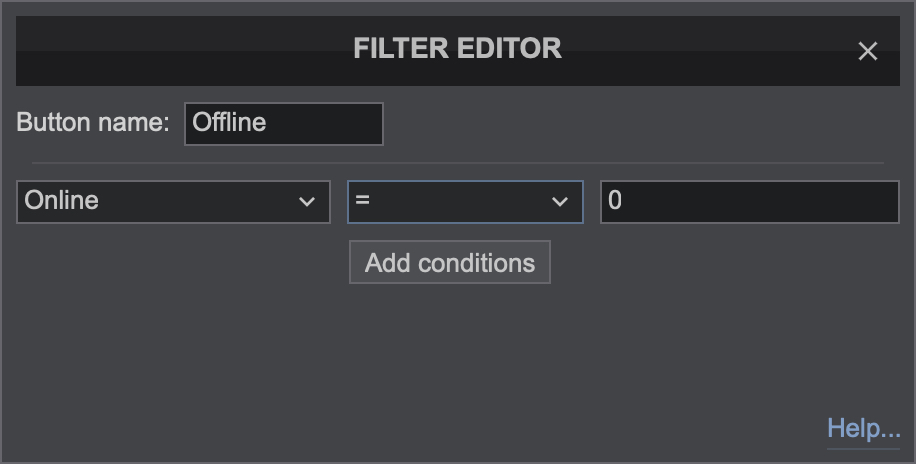Viewport: 916px width, 464px height.
Task: Click the word EDITOR in the dialog header
Action: [509, 49]
